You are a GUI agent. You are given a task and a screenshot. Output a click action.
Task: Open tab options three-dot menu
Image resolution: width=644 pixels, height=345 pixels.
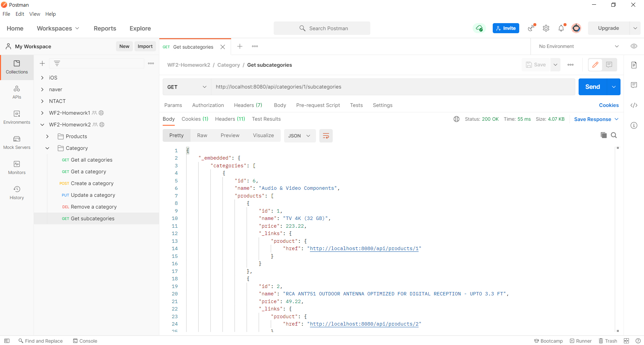pyautogui.click(x=255, y=46)
